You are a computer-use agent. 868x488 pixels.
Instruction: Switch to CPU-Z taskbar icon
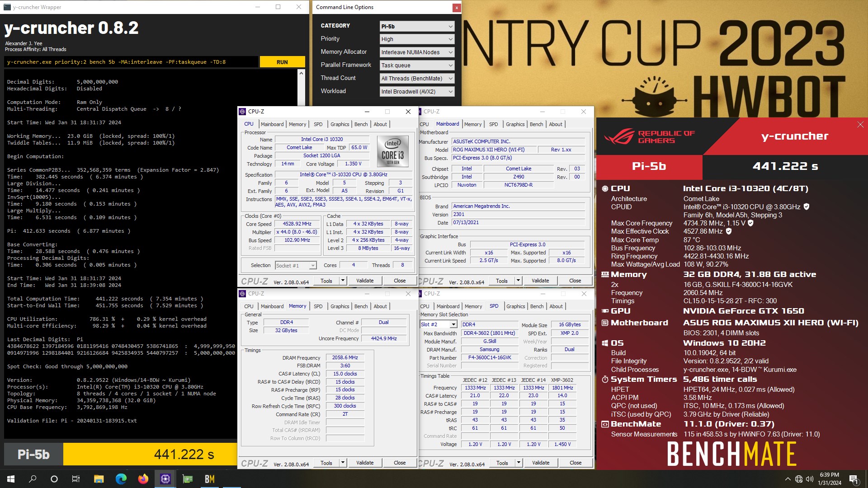tap(165, 479)
